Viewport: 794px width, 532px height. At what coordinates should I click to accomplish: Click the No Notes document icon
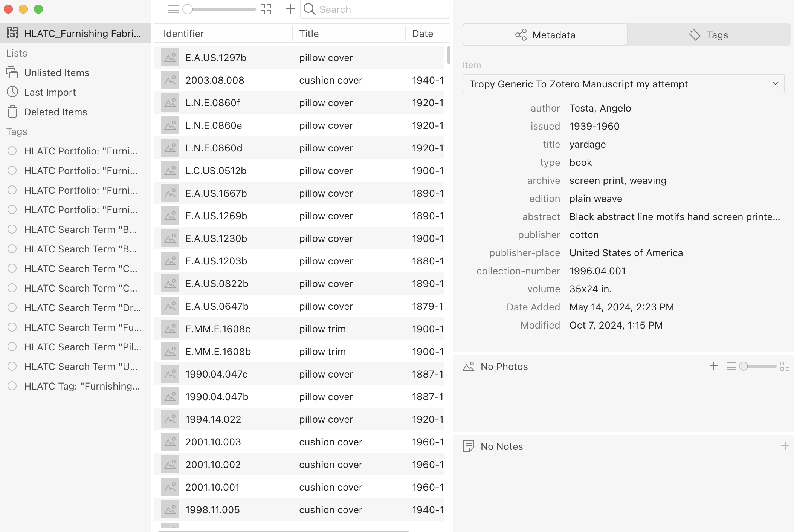pyautogui.click(x=469, y=446)
